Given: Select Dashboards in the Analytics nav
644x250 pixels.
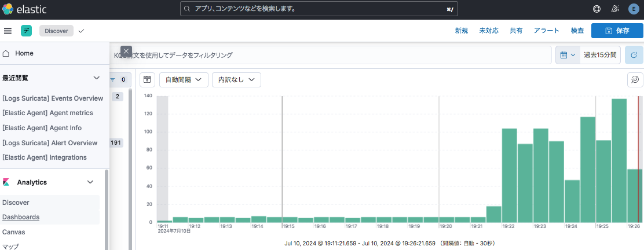Looking at the screenshot, I should [21, 217].
